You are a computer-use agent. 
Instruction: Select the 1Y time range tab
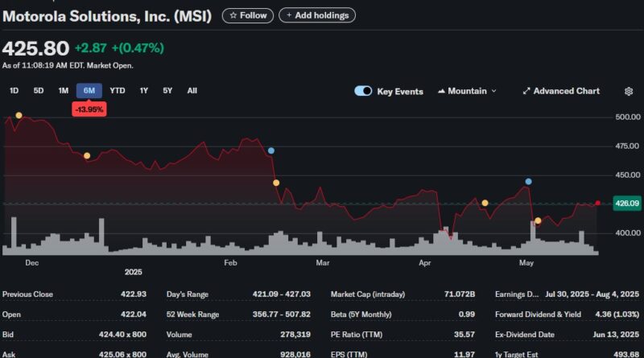(144, 91)
